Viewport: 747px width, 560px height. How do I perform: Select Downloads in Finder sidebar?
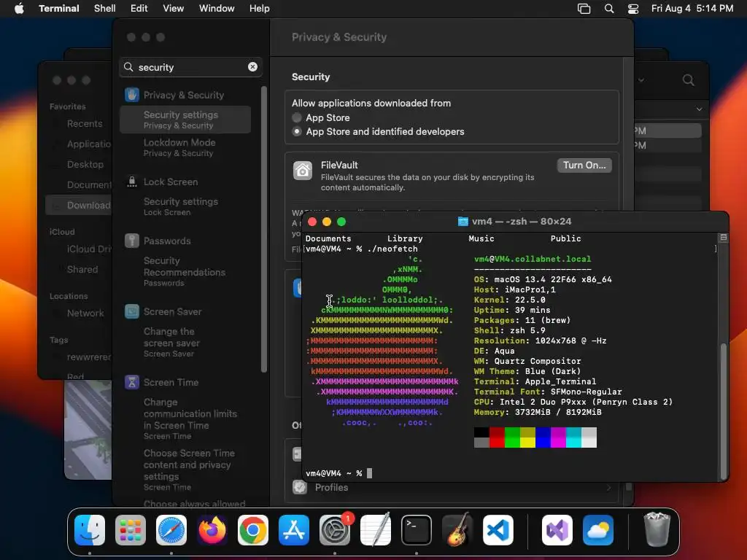tap(79, 205)
